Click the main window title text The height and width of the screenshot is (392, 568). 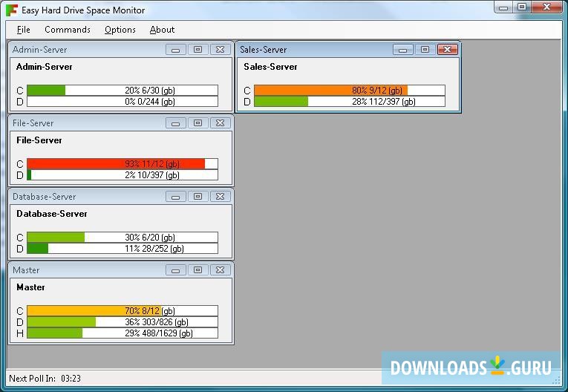tap(83, 10)
